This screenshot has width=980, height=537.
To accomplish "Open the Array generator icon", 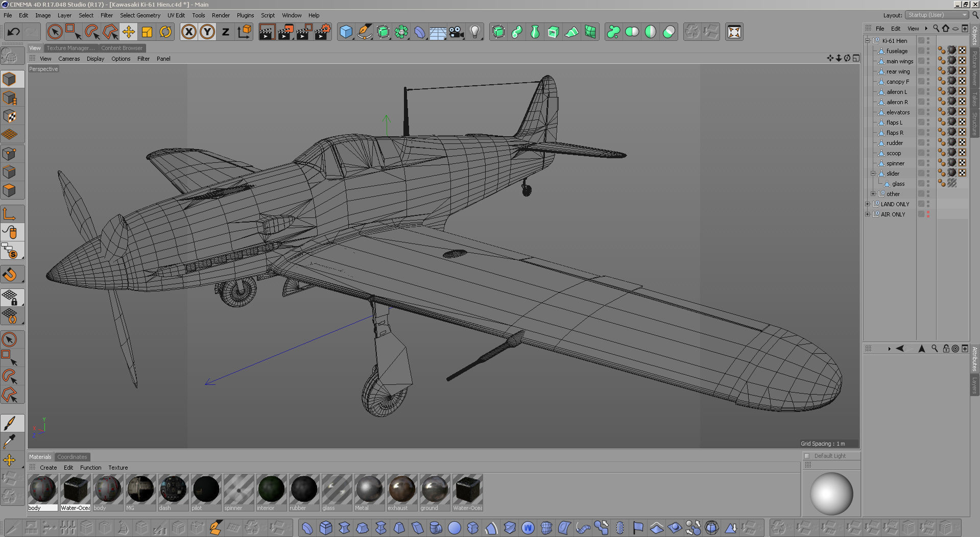I will coord(401,32).
